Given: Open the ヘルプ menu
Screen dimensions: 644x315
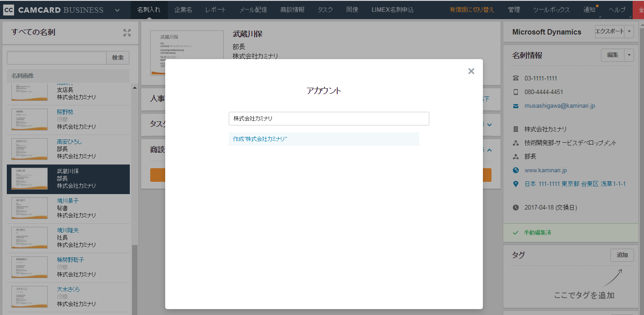Looking at the screenshot, I should (617, 10).
